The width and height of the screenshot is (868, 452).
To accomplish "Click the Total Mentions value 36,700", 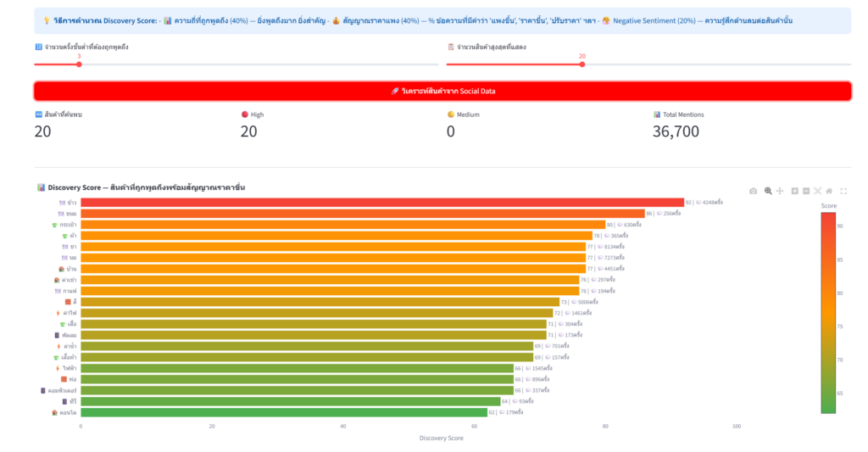I will click(x=676, y=131).
